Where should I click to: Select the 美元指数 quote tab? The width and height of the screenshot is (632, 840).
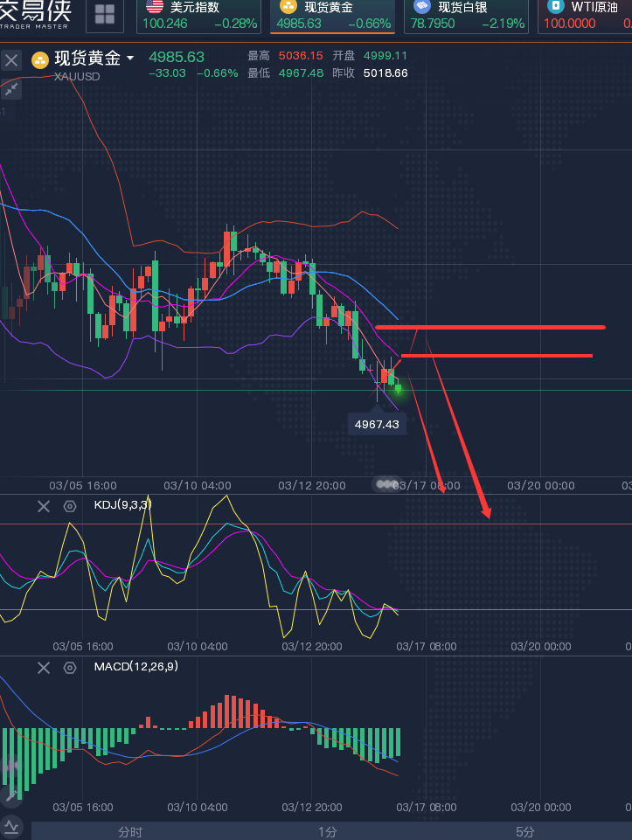200,16
